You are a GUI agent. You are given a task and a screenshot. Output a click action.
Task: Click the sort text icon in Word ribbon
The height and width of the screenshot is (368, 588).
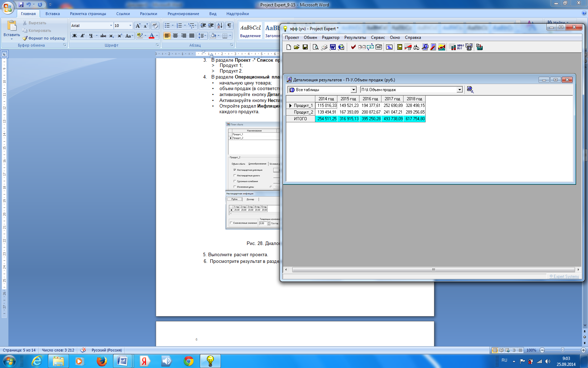pos(220,26)
